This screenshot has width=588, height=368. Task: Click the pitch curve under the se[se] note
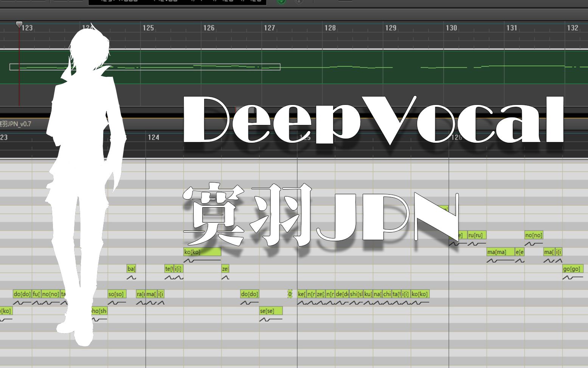point(270,320)
